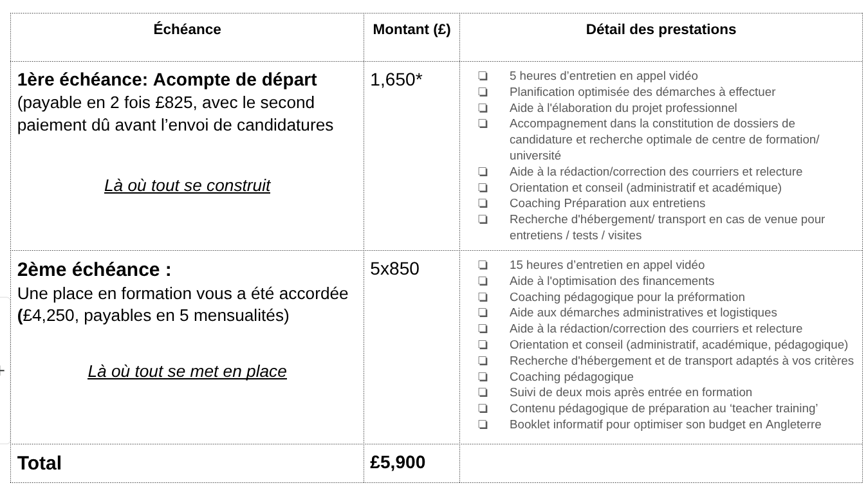Screen dimensions: 868x492
Task: Tick the "Coaching pédagogique pour la préformation" box
Action: [x=483, y=298]
